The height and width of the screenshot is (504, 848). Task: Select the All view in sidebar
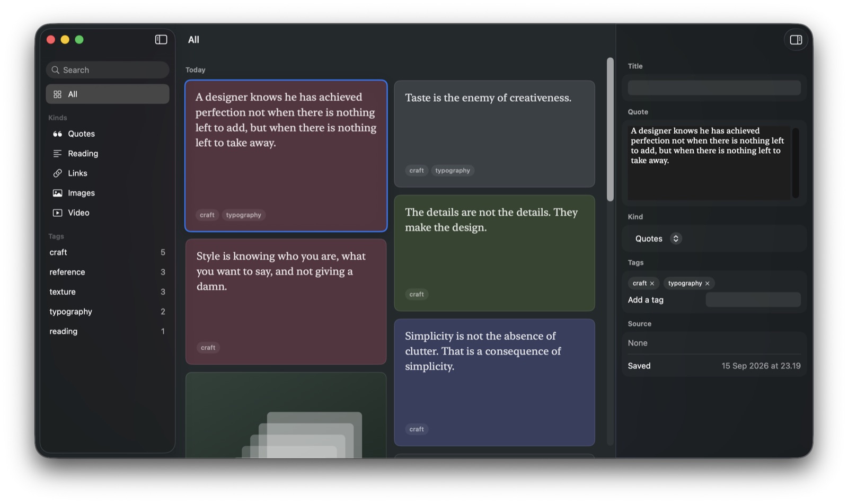[x=108, y=94]
